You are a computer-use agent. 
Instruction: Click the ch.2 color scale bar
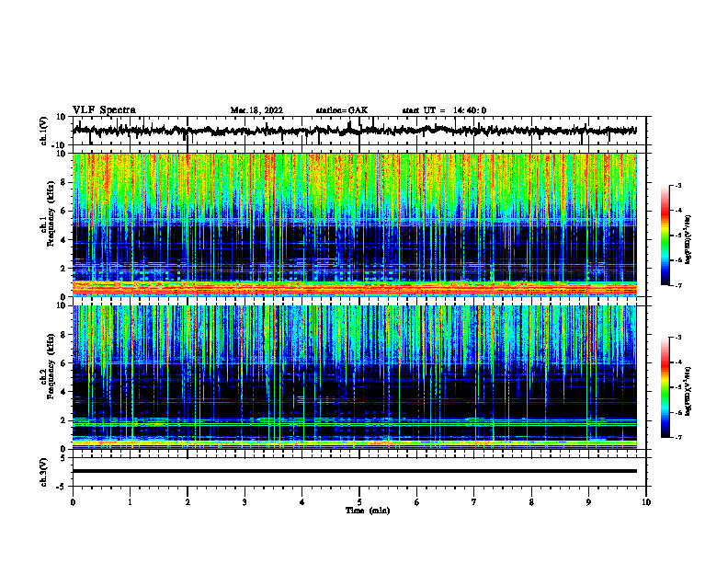click(665, 387)
